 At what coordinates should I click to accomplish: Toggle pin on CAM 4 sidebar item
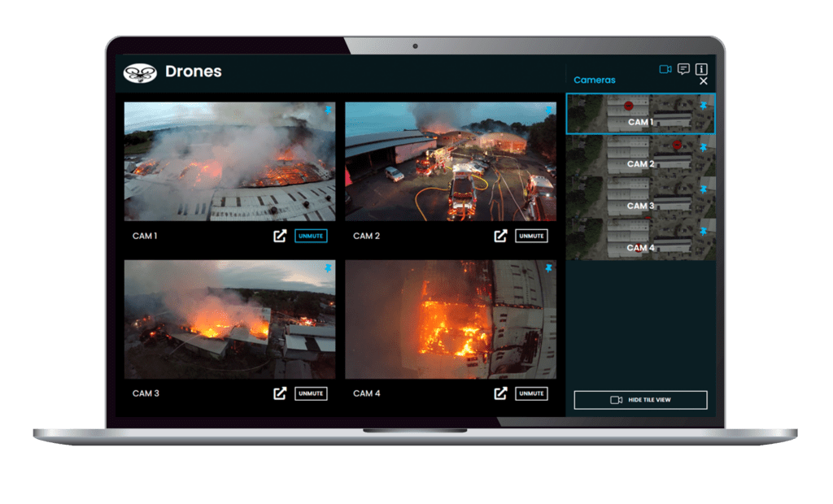[704, 232]
